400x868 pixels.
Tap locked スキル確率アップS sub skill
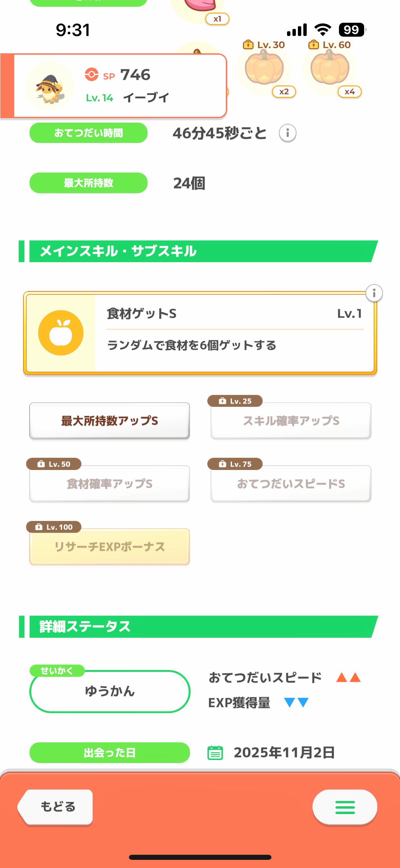point(291,421)
